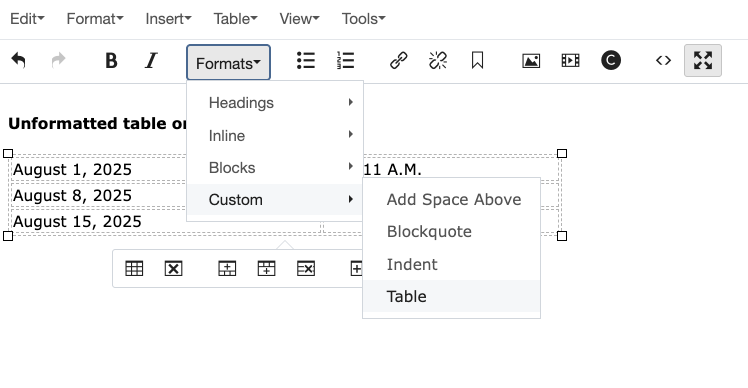Click the bottom-right table resize handle
This screenshot has height=388, width=748.
pos(562,236)
